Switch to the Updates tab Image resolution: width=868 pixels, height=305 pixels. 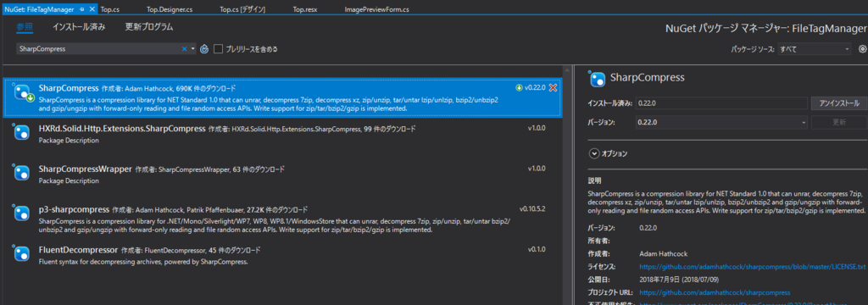tap(149, 26)
